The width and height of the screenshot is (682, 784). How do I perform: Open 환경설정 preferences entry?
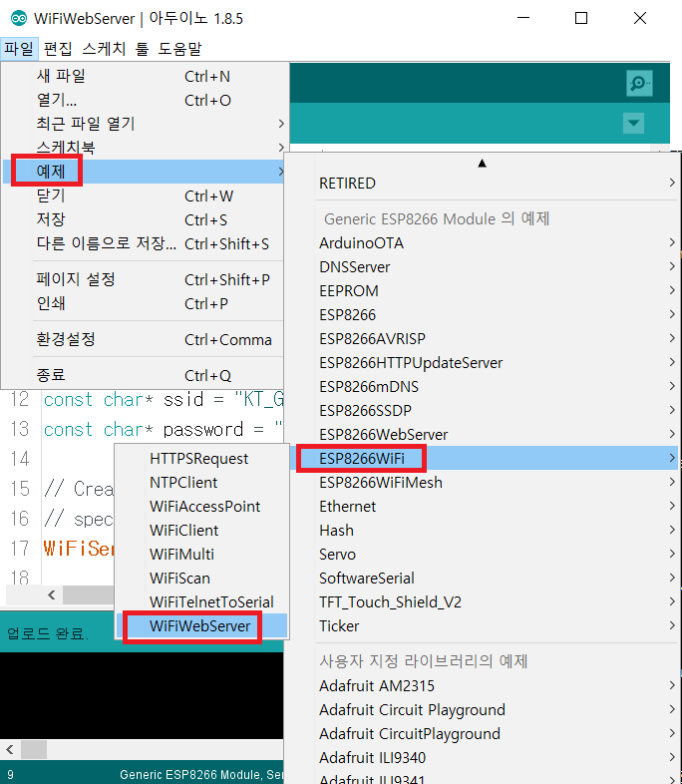coord(145,339)
